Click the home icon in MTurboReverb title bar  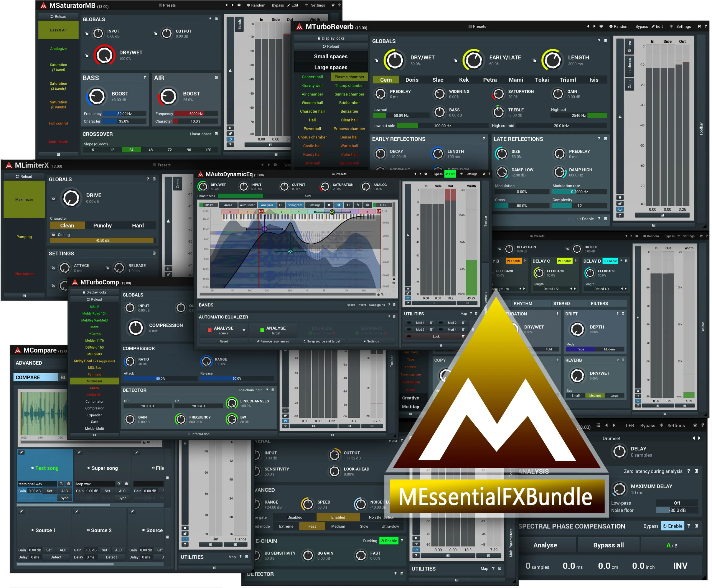point(699,26)
